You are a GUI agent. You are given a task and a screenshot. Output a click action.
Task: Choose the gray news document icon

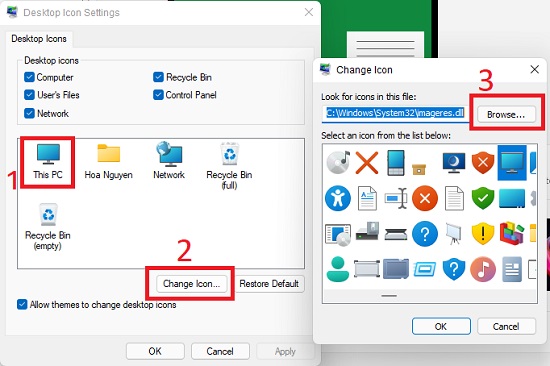click(x=512, y=269)
